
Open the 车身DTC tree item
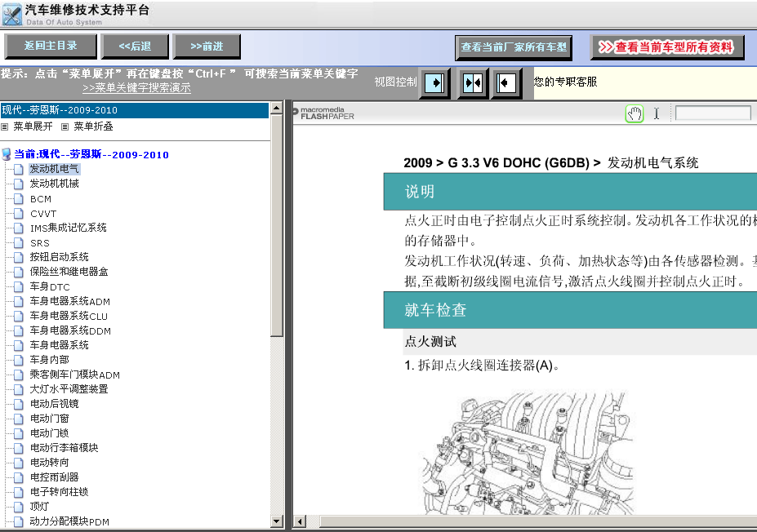pos(50,287)
